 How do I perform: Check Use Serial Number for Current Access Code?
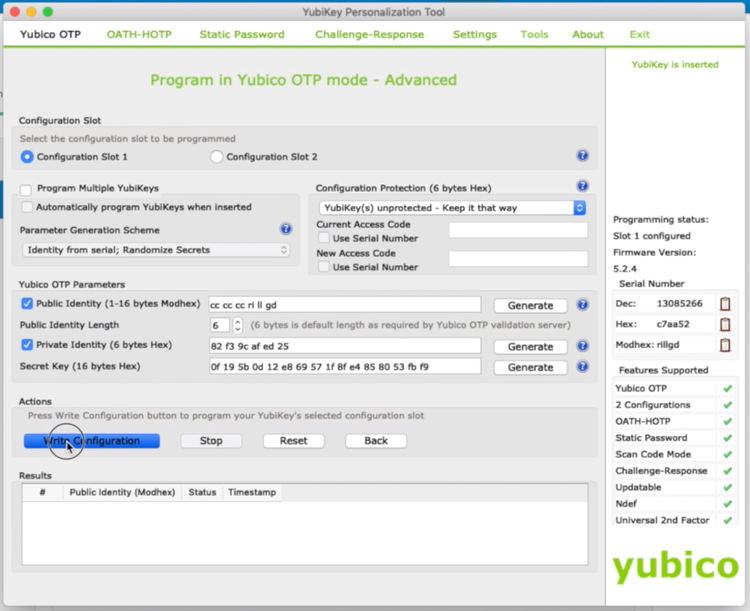coord(324,238)
